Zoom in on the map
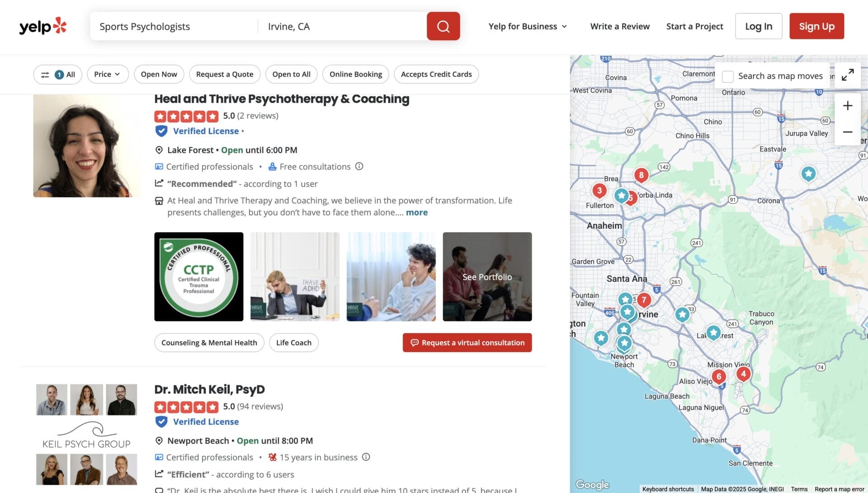 click(848, 106)
